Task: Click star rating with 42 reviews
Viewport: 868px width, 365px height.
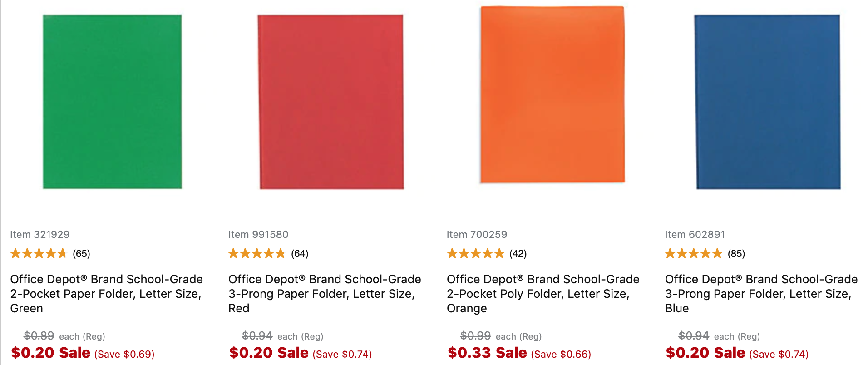Action: 475,253
